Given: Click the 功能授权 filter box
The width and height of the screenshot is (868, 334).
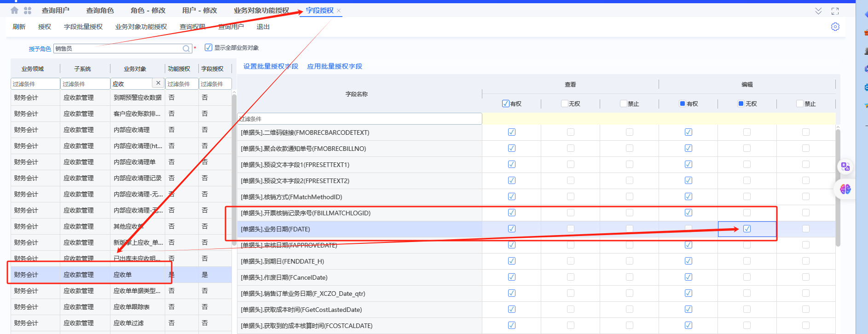Looking at the screenshot, I should [x=181, y=84].
